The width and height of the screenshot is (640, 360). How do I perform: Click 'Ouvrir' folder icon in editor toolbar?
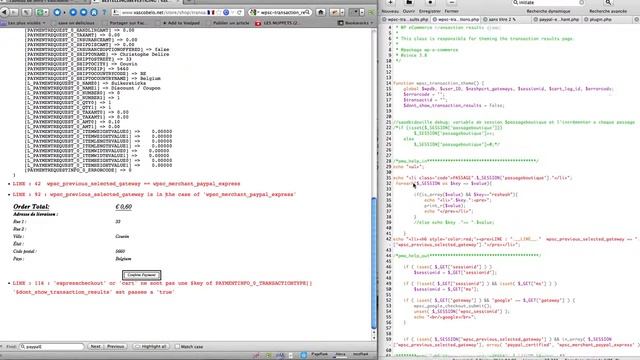(x=409, y=2)
